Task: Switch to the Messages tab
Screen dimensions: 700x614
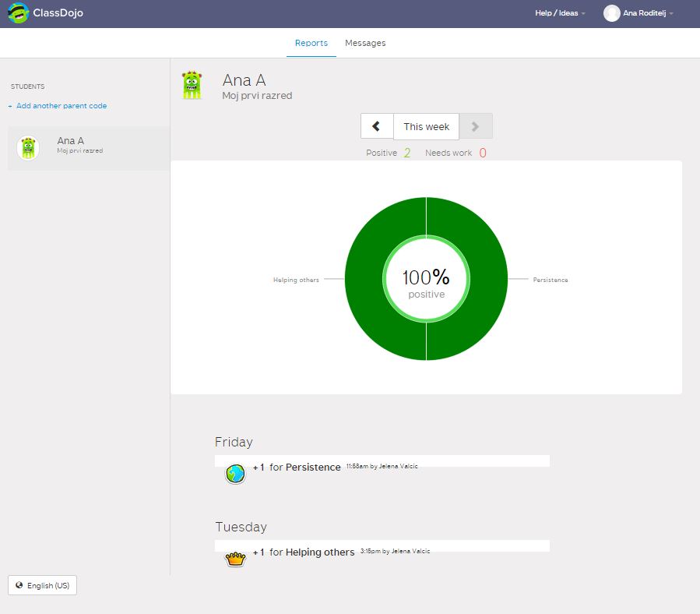Action: (x=365, y=43)
